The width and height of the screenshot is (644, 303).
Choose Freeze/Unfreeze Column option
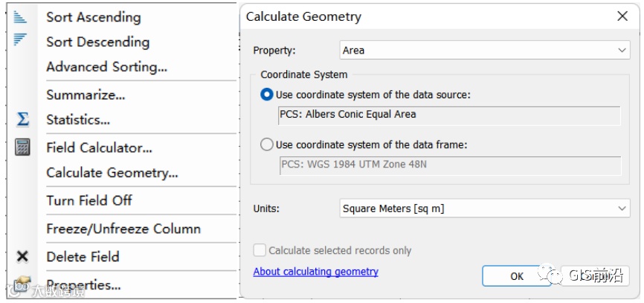point(123,229)
